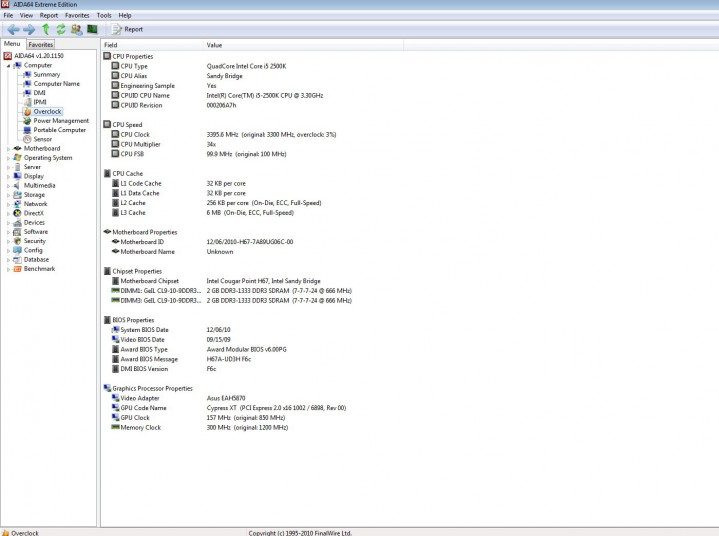
Task: Click the Back navigation arrow
Action: click(x=13, y=29)
